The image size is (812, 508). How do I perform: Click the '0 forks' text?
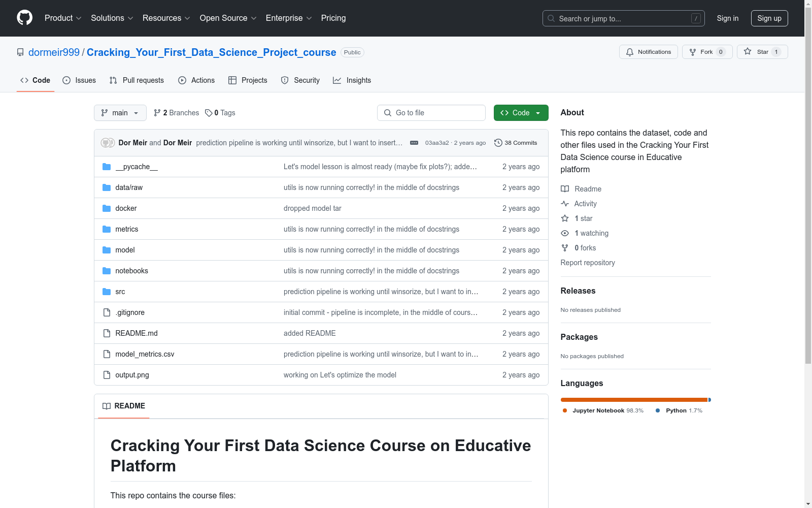(x=585, y=248)
